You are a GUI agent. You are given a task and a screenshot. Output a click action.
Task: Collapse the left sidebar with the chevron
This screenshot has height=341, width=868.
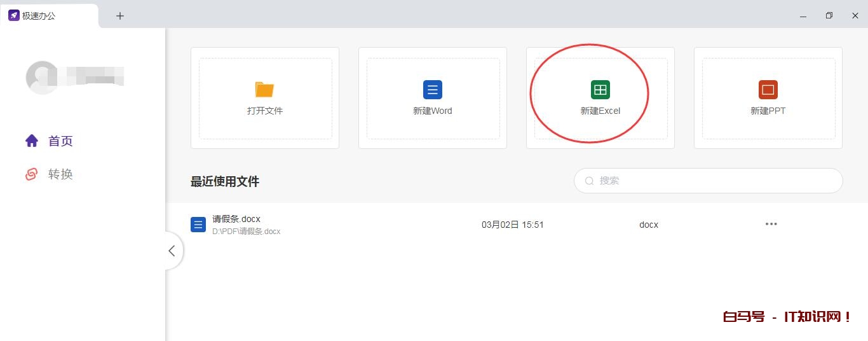(172, 251)
